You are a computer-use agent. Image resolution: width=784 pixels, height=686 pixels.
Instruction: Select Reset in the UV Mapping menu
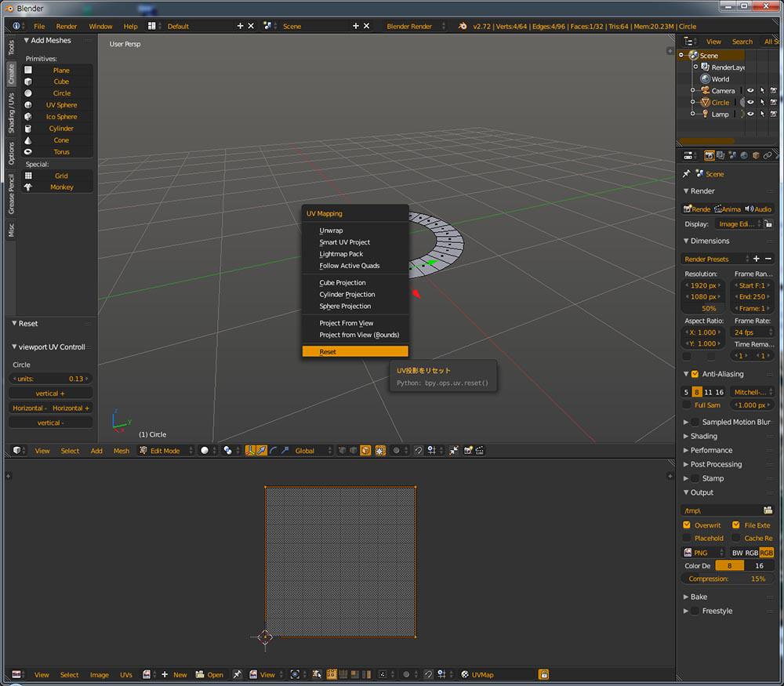pyautogui.click(x=355, y=351)
